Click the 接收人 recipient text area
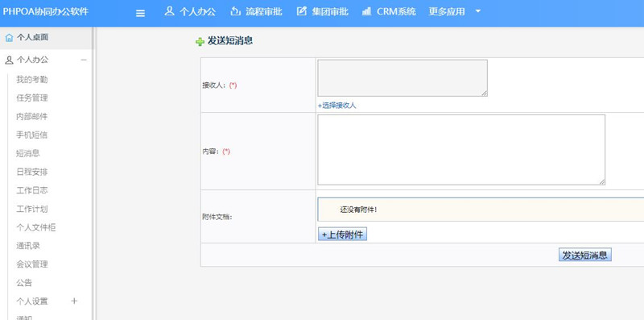This screenshot has height=320, width=644. click(x=402, y=78)
